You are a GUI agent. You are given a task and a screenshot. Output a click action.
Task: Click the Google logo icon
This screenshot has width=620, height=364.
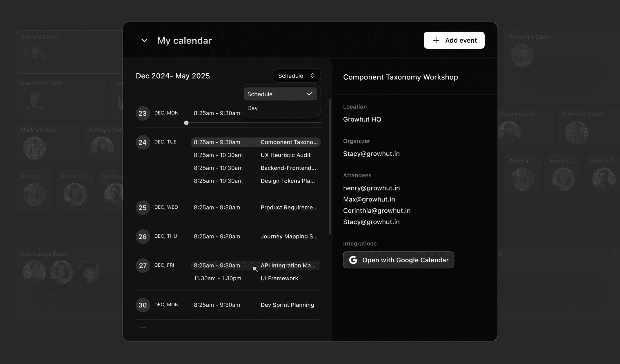[353, 260]
